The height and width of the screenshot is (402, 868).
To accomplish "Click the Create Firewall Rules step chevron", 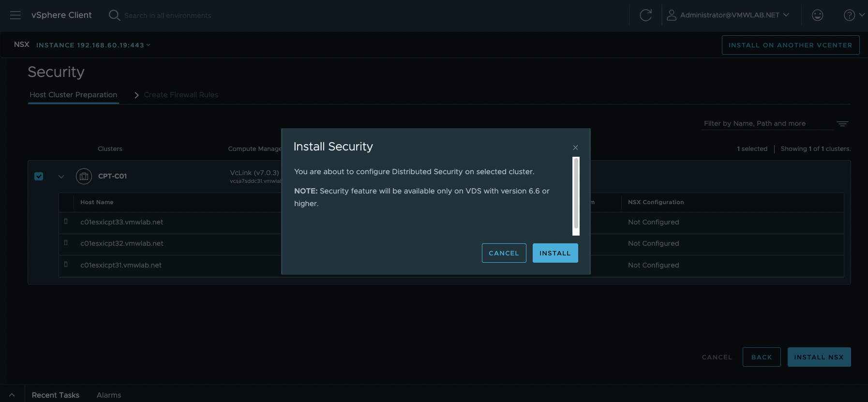I will (136, 95).
